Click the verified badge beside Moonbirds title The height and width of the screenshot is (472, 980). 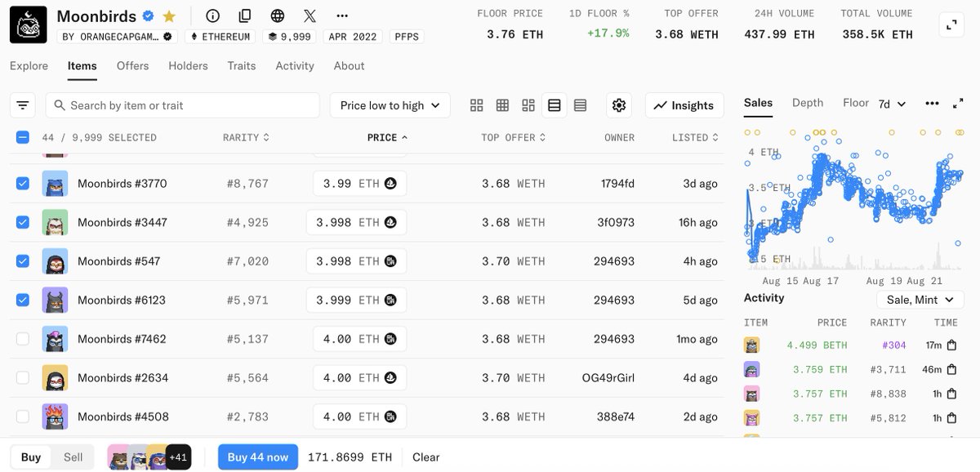pyautogui.click(x=149, y=16)
